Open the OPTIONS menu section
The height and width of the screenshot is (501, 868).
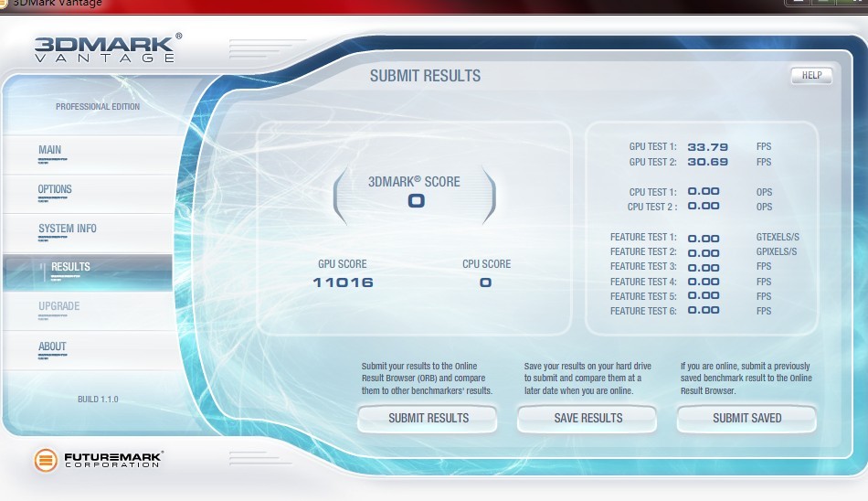[x=89, y=192]
